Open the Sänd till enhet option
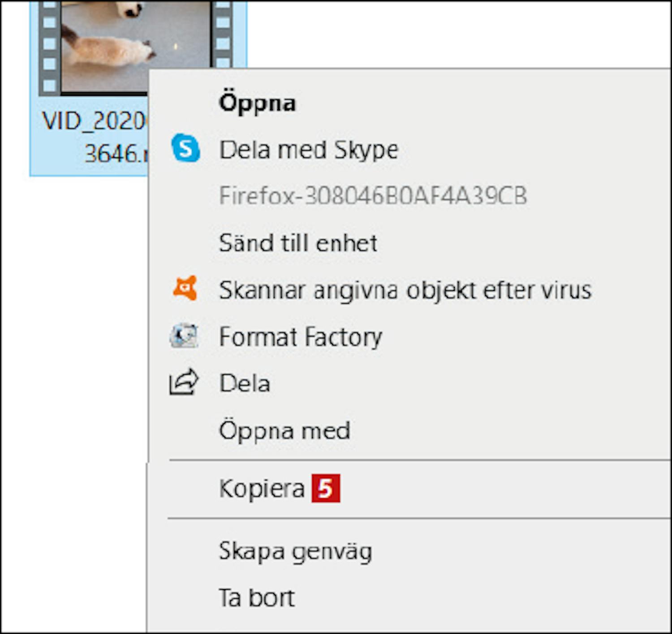 [298, 243]
